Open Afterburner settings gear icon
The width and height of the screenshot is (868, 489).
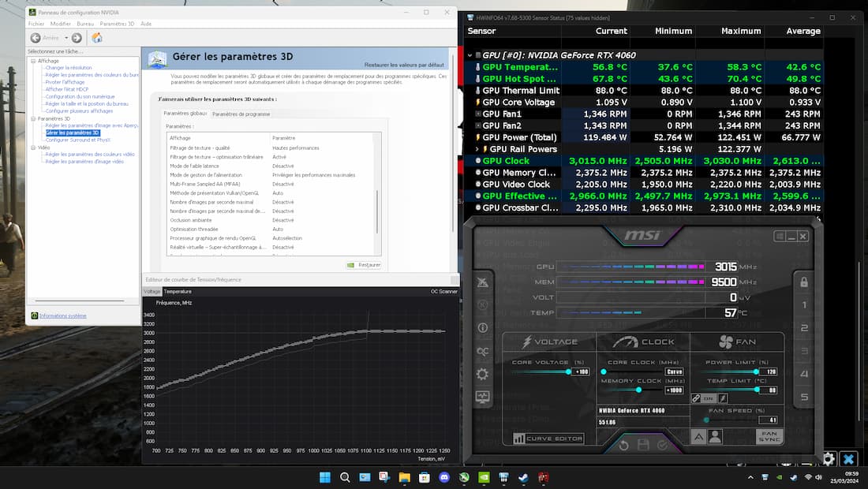coord(483,374)
